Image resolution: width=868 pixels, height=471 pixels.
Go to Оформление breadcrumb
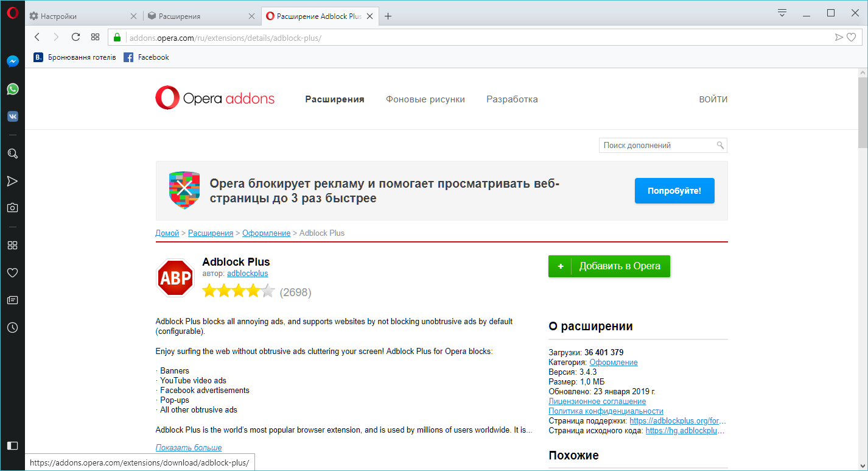point(267,233)
